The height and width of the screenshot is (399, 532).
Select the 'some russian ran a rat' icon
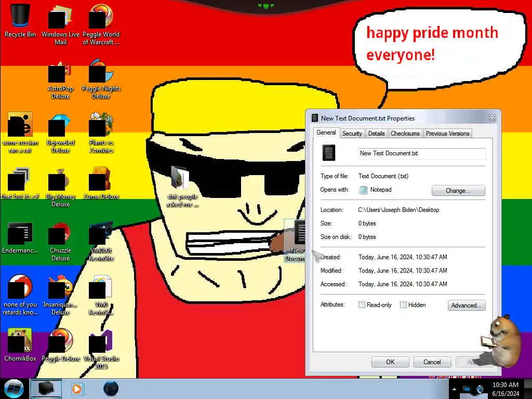click(x=20, y=133)
